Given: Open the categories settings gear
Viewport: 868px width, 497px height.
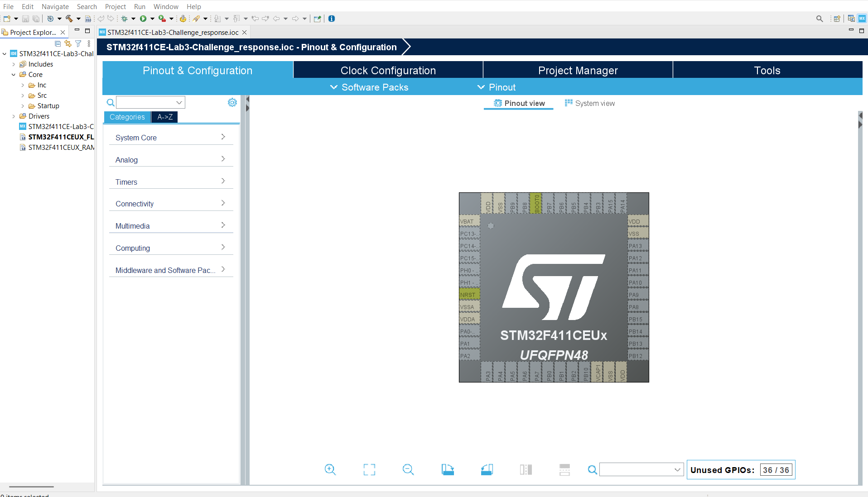Looking at the screenshot, I should (x=232, y=102).
